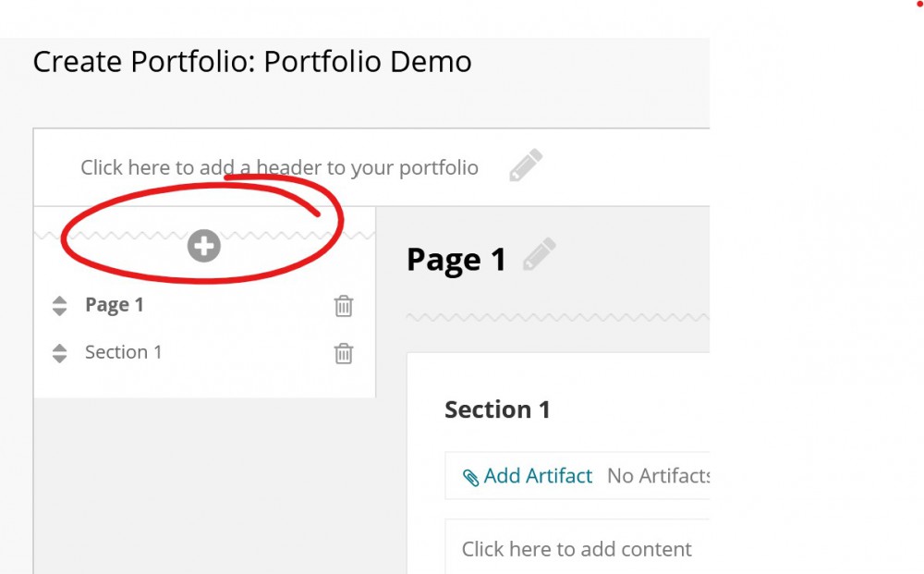This screenshot has width=924, height=574.
Task: Click the down arrow to move Section 1
Action: [59, 358]
